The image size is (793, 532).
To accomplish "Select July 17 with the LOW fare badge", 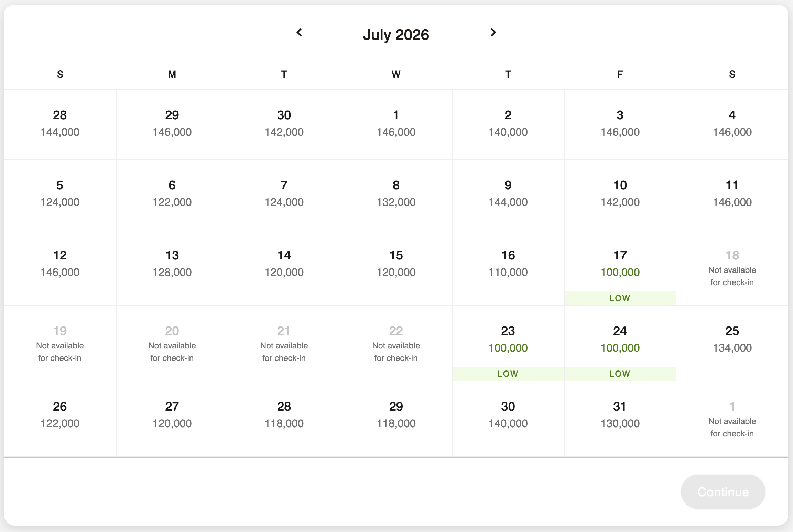I will click(620, 268).
